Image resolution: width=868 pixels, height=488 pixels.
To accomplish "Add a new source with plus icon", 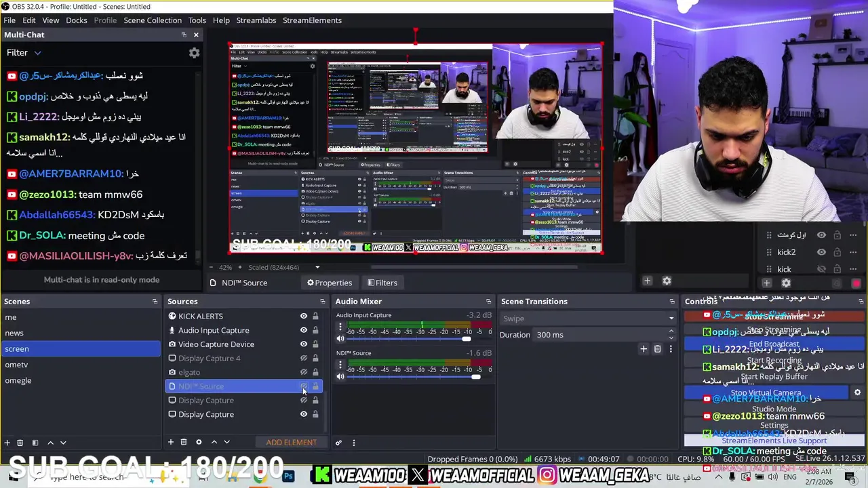I will [171, 442].
